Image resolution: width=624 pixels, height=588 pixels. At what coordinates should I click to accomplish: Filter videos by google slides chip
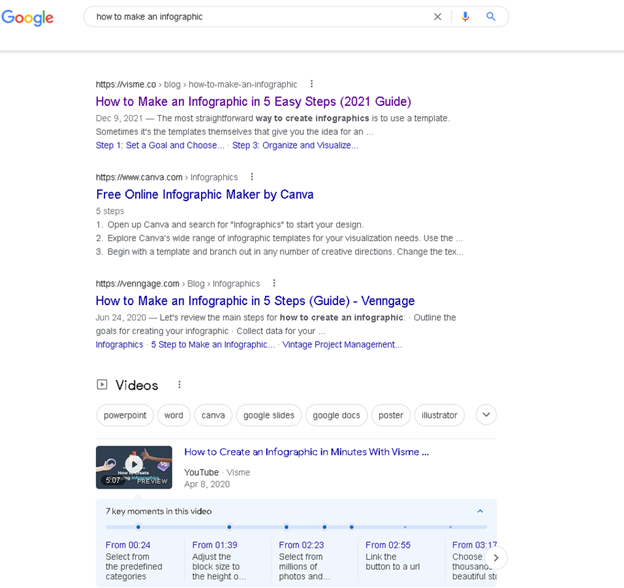tap(269, 415)
